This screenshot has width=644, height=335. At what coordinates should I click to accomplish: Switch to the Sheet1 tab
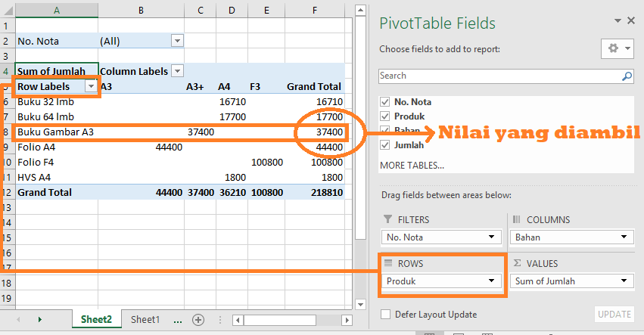click(145, 319)
